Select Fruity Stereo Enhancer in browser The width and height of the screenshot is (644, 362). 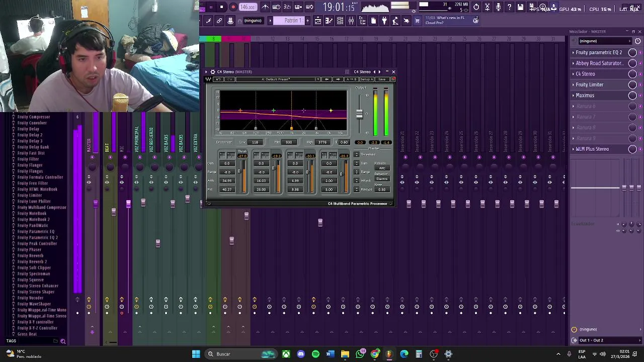pos(38,286)
